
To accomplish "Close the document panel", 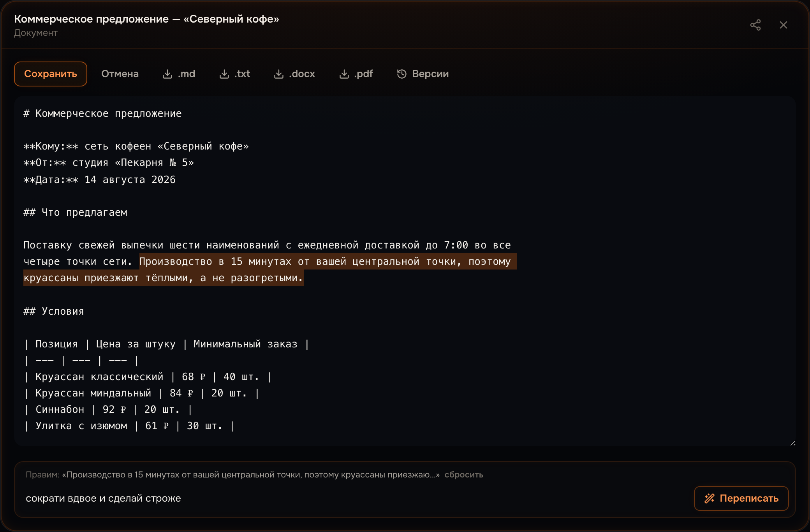I will [784, 25].
